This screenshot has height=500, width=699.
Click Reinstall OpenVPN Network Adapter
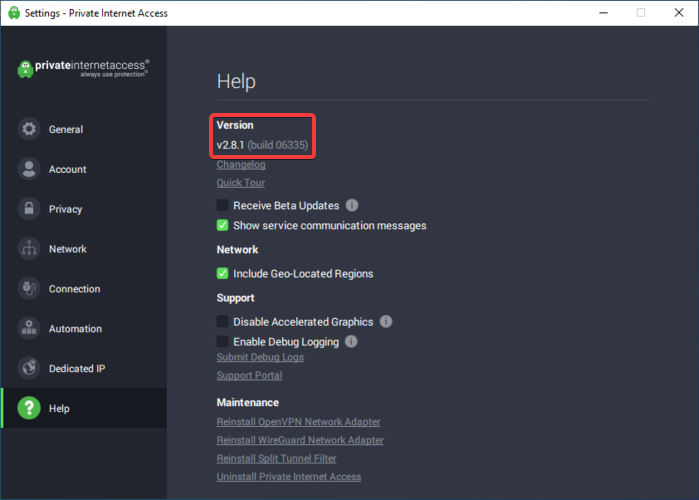click(299, 422)
